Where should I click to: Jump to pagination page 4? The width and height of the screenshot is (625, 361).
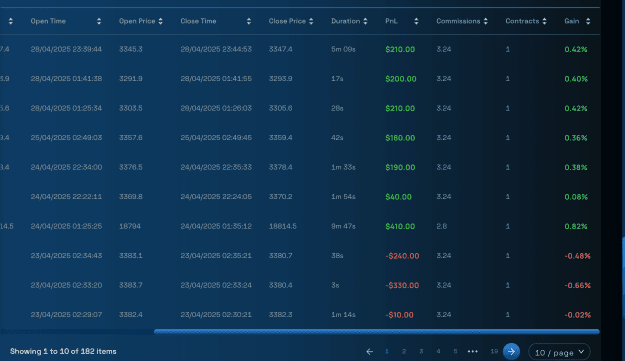coord(438,351)
